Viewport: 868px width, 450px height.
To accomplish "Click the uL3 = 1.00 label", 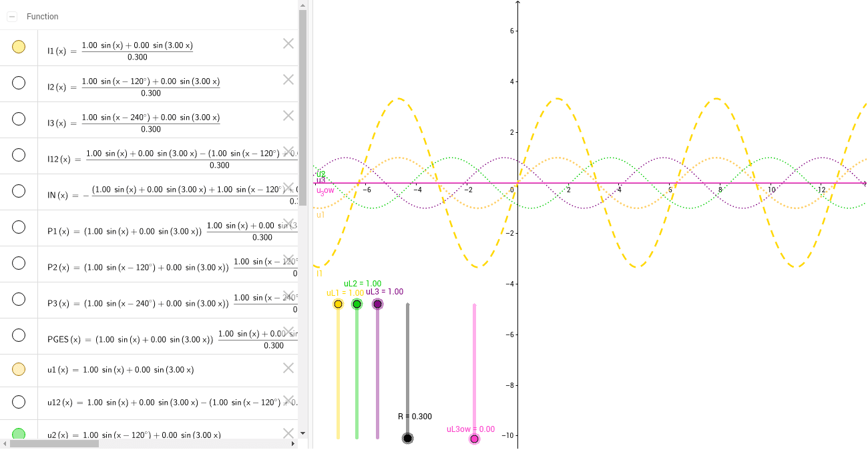I will click(x=385, y=292).
